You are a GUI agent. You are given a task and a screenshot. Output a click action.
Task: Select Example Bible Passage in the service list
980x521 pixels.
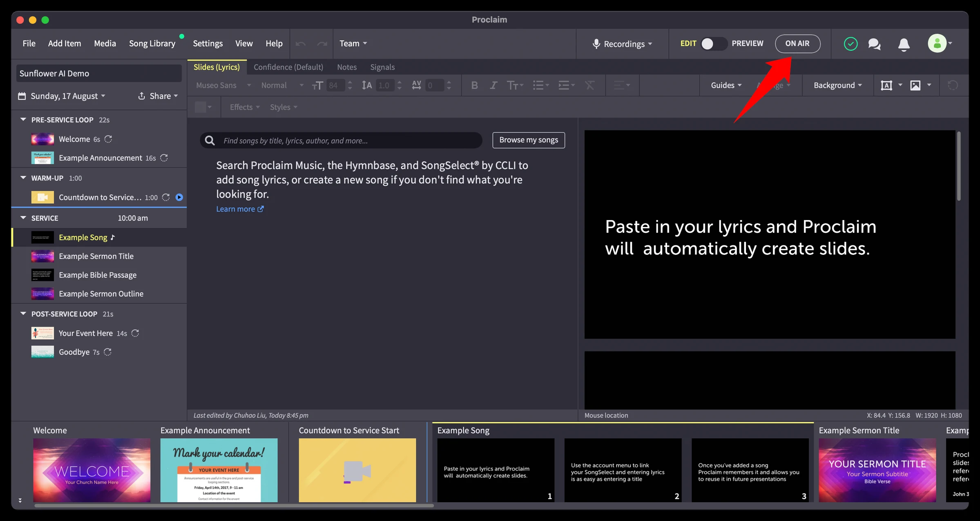[99, 275]
